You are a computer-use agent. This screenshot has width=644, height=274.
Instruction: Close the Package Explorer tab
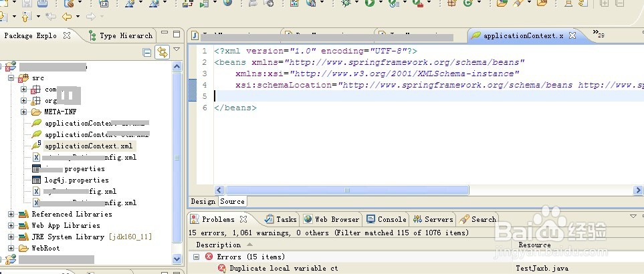pyautogui.click(x=66, y=35)
